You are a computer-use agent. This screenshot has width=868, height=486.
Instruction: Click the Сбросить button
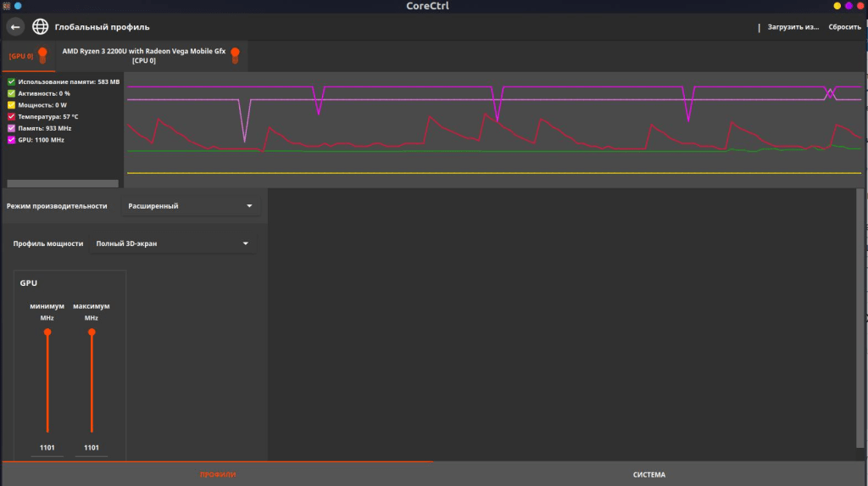click(x=844, y=27)
